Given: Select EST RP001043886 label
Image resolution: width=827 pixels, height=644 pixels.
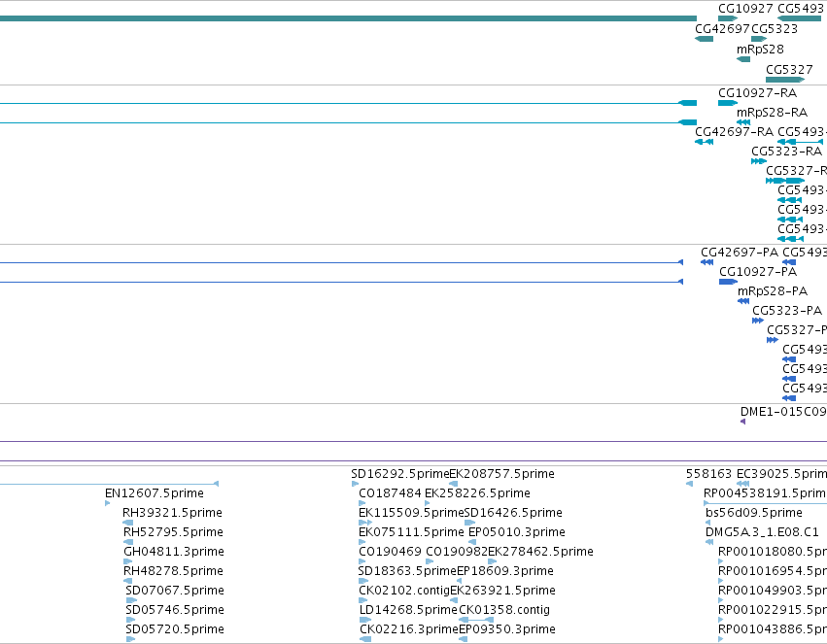Looking at the screenshot, I should tap(773, 629).
